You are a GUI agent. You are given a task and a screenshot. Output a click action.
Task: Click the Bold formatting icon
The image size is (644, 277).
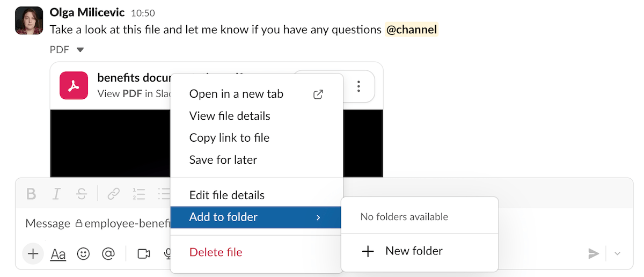click(x=32, y=194)
